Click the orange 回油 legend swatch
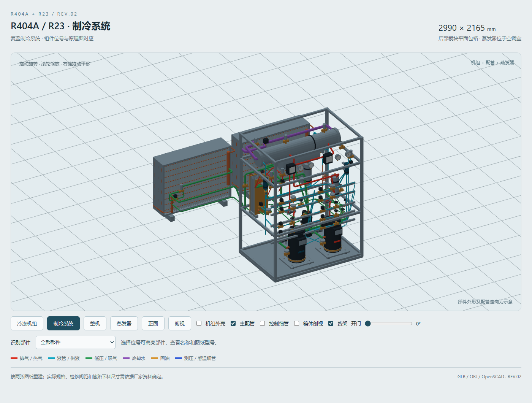Viewport: 532px width, 403px height. coord(155,358)
